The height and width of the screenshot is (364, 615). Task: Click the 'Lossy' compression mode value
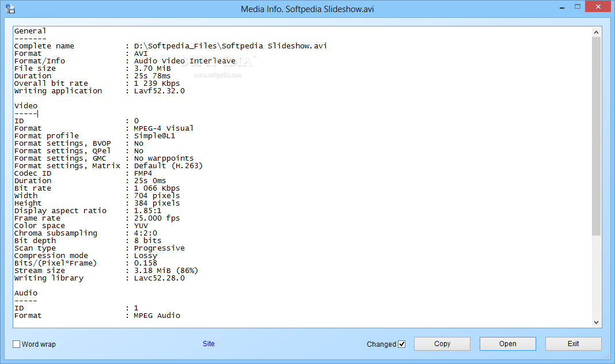point(146,256)
